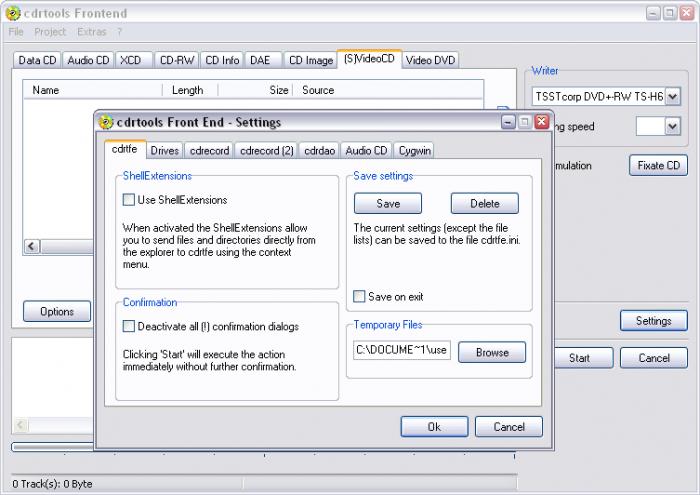Switch to the Drives settings tab
700x495 pixels.
pos(164,151)
